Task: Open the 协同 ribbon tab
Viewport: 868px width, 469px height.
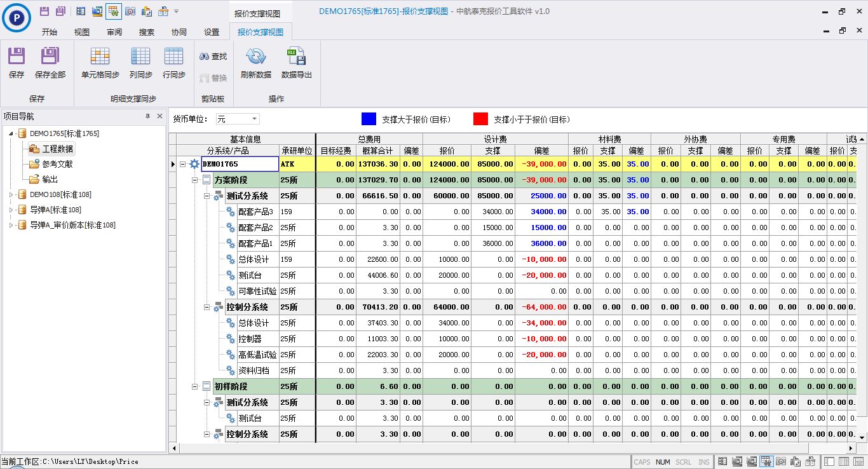Action: (179, 32)
